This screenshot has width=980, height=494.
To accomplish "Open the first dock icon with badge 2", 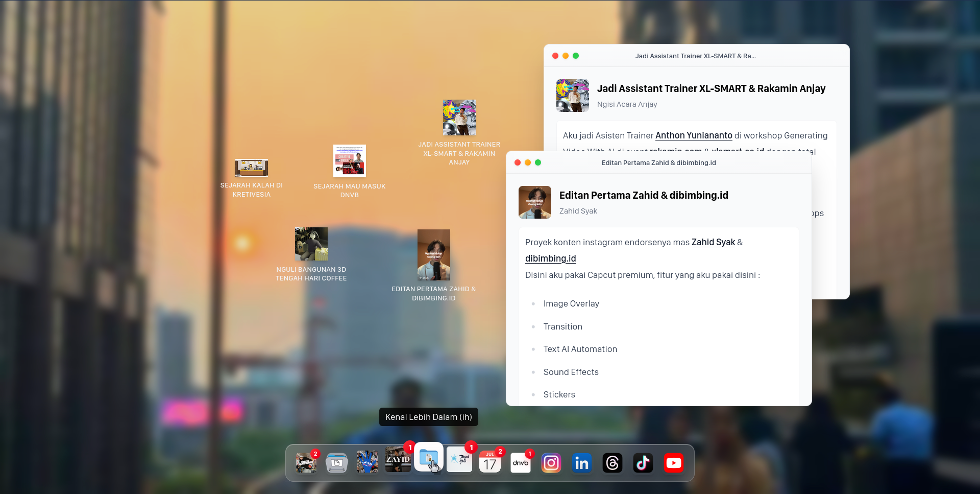I will point(306,463).
